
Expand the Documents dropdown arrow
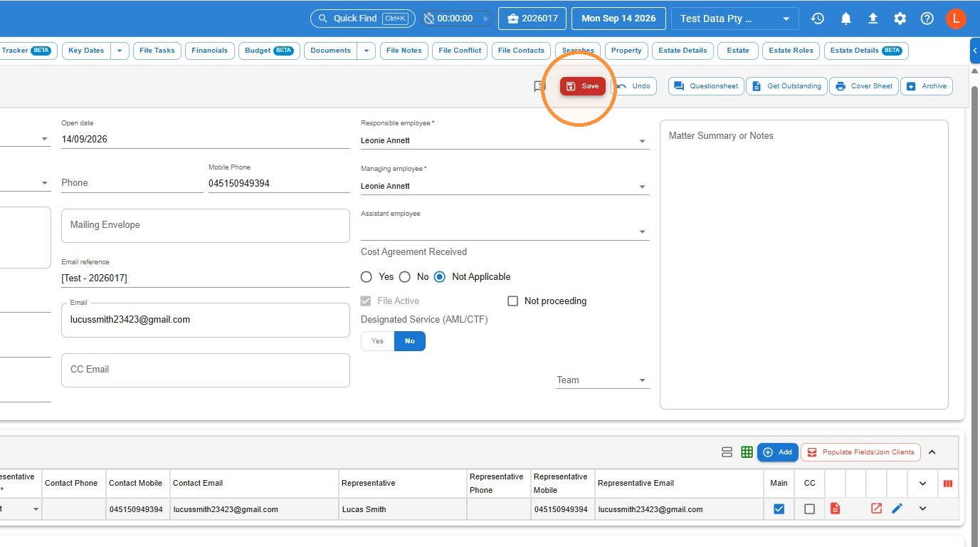[367, 51]
